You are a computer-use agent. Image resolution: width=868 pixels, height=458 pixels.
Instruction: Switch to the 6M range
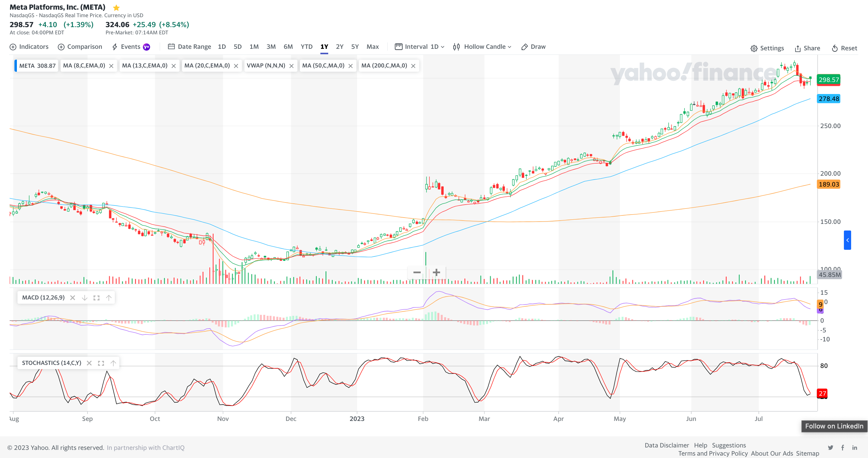288,47
